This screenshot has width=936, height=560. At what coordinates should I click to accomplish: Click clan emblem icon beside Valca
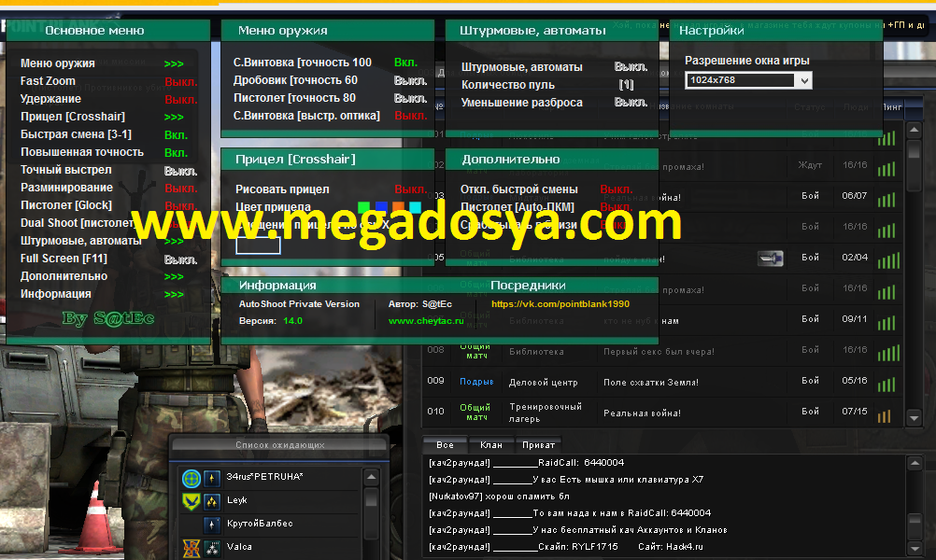coord(191,548)
